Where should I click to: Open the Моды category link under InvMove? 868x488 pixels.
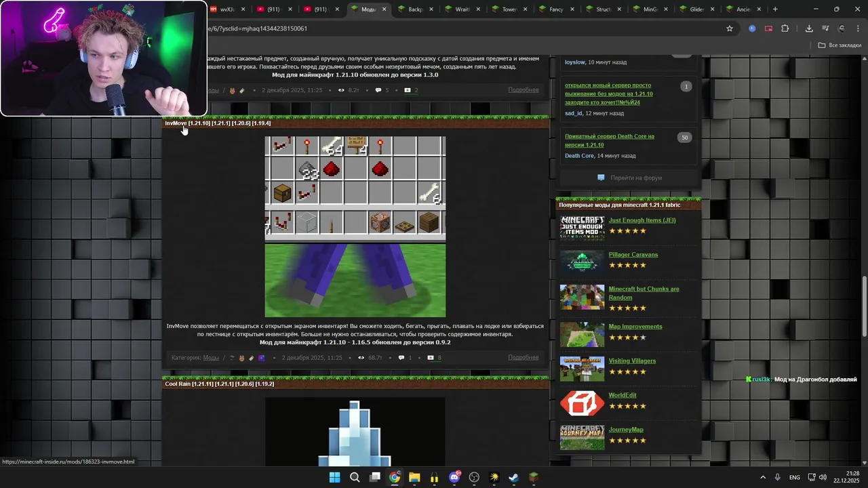[211, 358]
